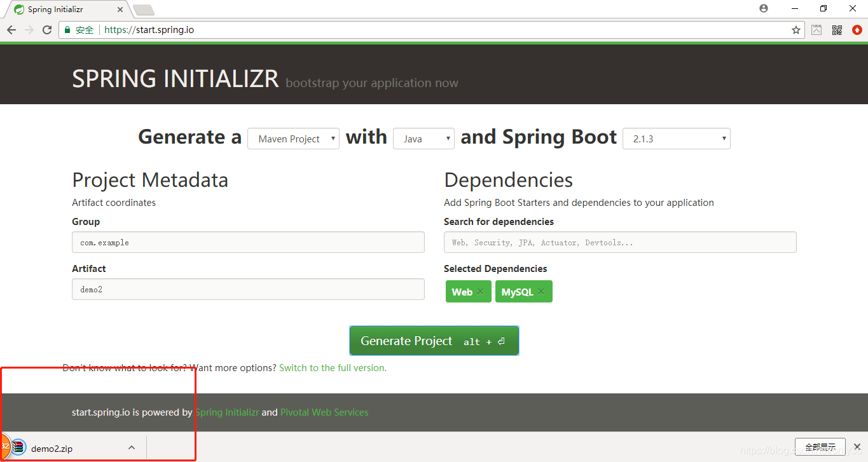Click the Project Metadata heading

click(x=150, y=180)
